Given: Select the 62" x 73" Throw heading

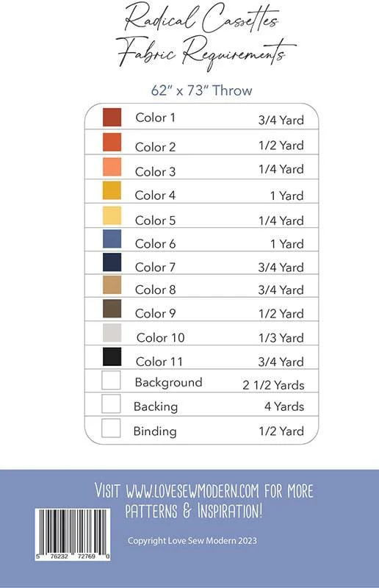Looking at the screenshot, I should point(202,90).
